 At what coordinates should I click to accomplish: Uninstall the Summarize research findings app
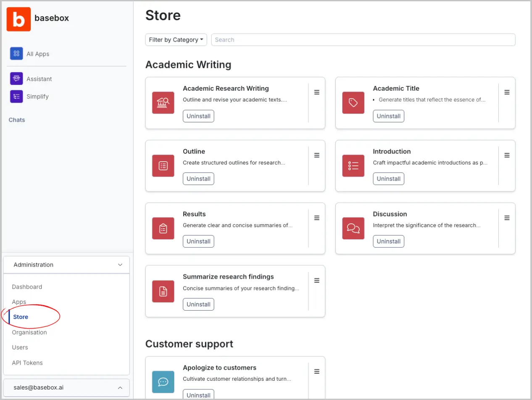click(198, 304)
